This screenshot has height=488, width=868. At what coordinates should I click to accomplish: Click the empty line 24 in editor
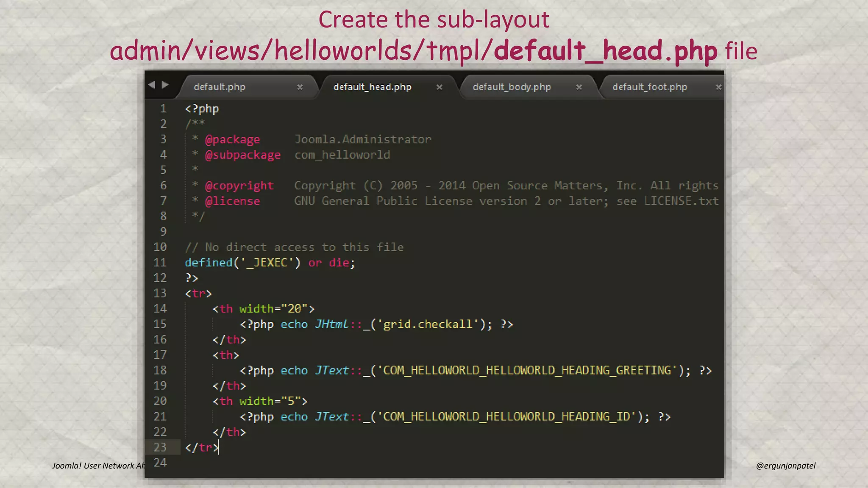click(x=339, y=463)
